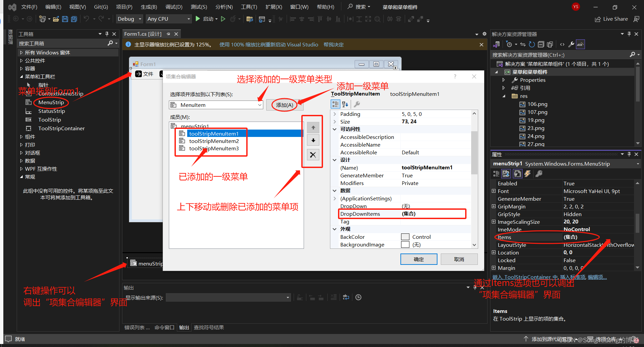Viewport: 644px width, 347px height.
Task: Switch the dialog property grid to categorized view
Action: click(x=335, y=104)
